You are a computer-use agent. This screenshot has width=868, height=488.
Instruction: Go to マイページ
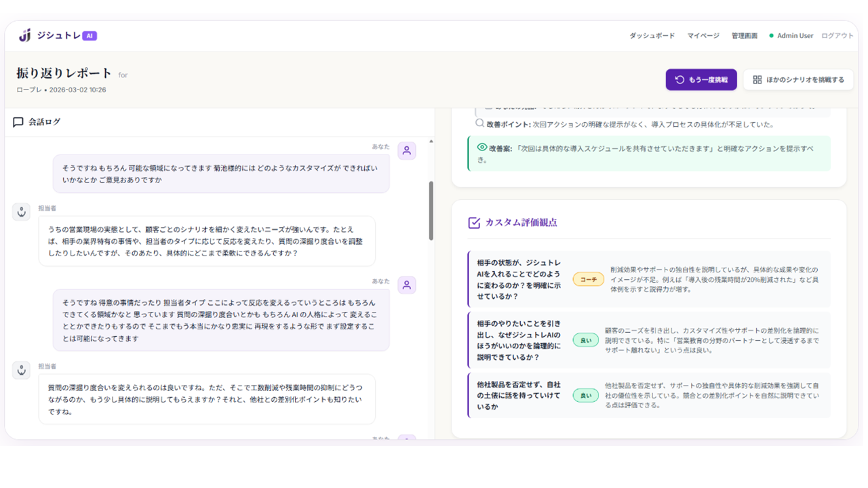click(x=703, y=36)
